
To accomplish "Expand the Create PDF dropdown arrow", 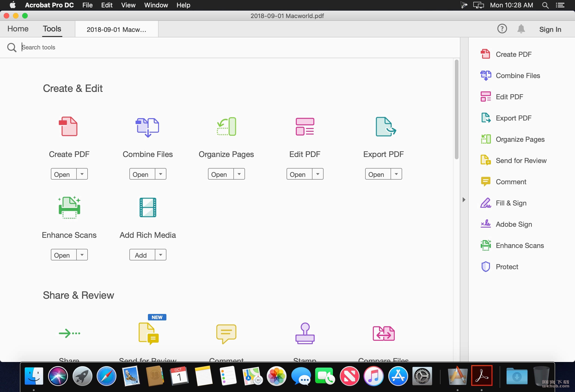I will point(82,174).
